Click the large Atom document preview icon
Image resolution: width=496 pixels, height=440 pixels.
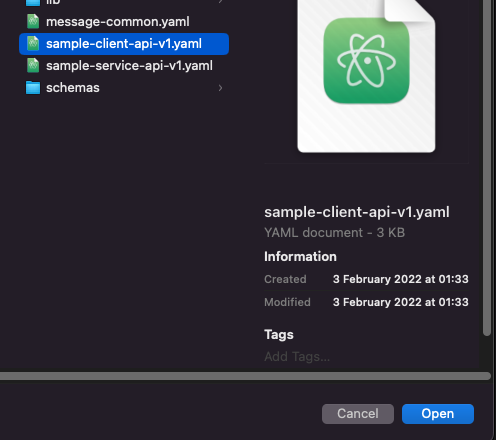[x=366, y=76]
